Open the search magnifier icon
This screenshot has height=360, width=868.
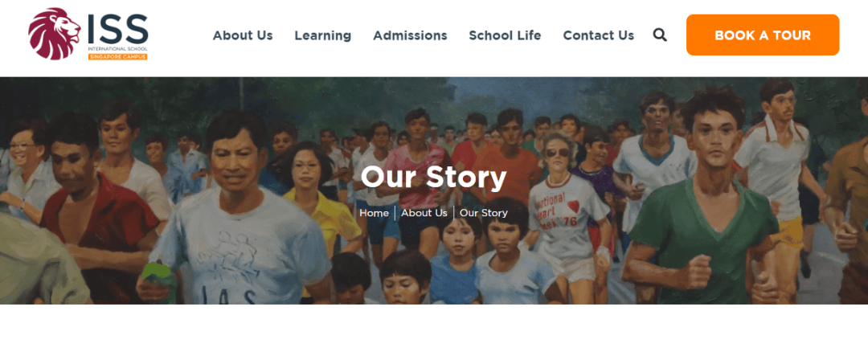click(660, 35)
